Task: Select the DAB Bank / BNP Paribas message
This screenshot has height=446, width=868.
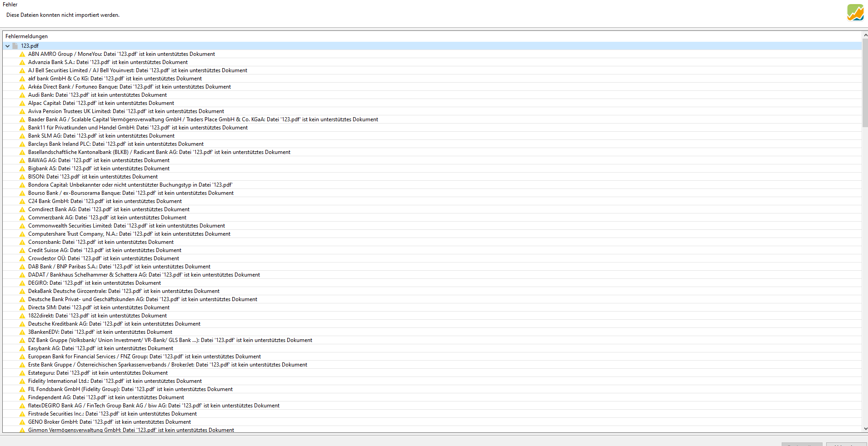Action: (x=119, y=267)
